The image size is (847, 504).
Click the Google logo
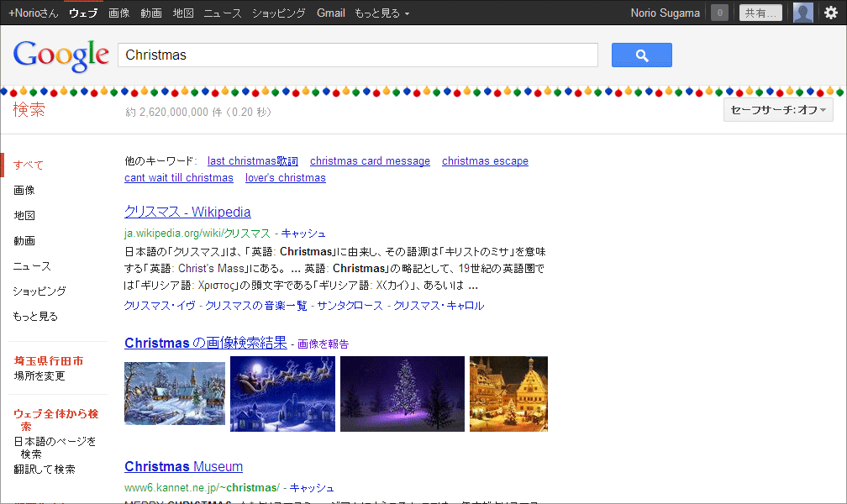61,55
